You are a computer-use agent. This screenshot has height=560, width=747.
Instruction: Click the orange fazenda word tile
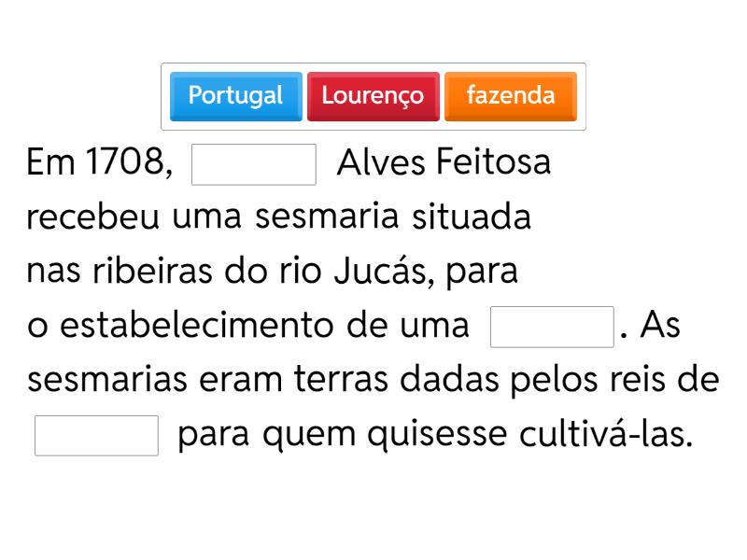pos(510,96)
